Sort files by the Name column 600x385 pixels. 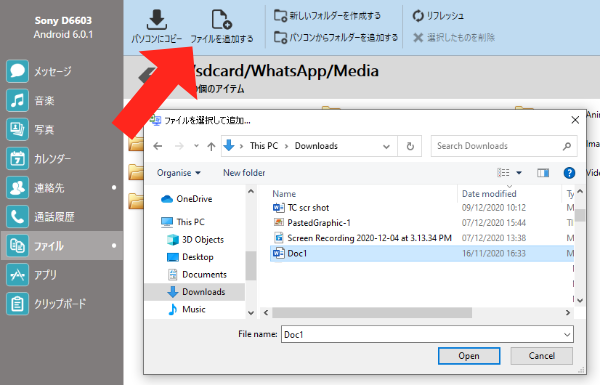[284, 194]
